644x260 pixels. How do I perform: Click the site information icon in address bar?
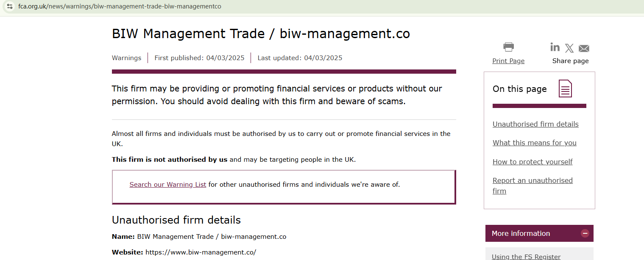(10, 6)
